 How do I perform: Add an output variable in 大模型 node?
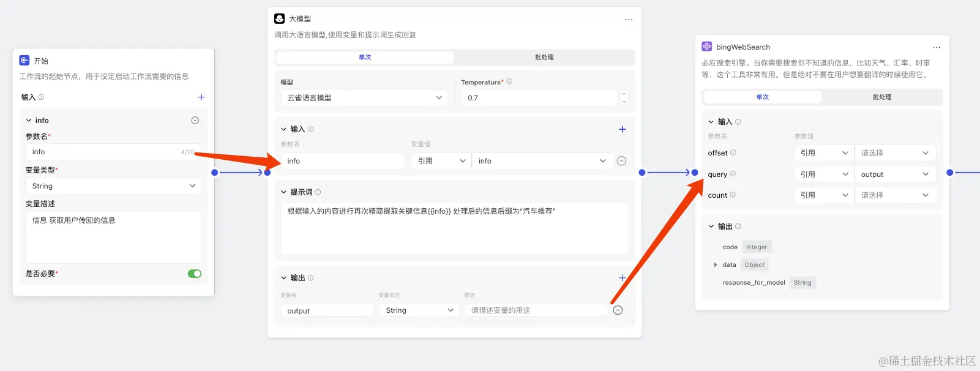[623, 278]
